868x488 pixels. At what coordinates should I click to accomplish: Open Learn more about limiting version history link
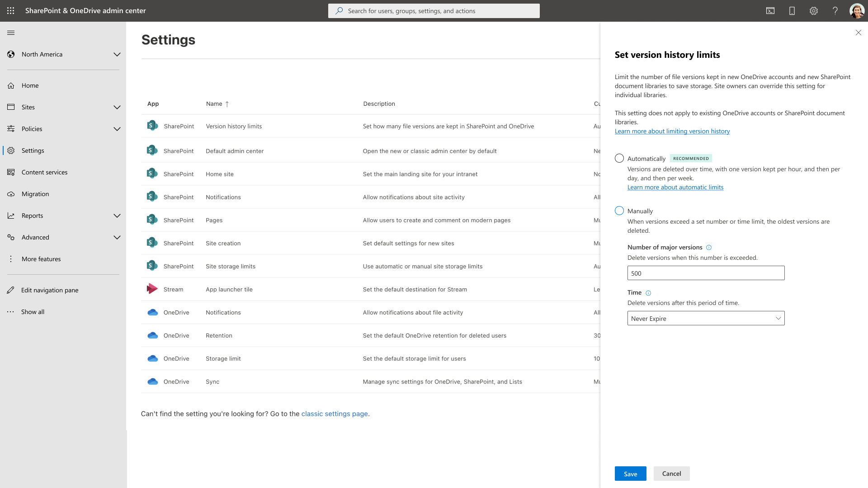point(672,131)
